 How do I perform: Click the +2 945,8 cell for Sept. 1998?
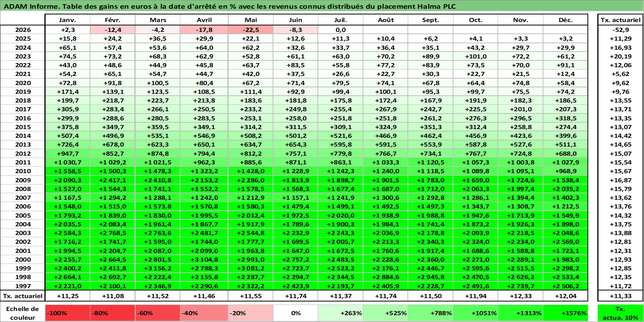[x=431, y=277]
